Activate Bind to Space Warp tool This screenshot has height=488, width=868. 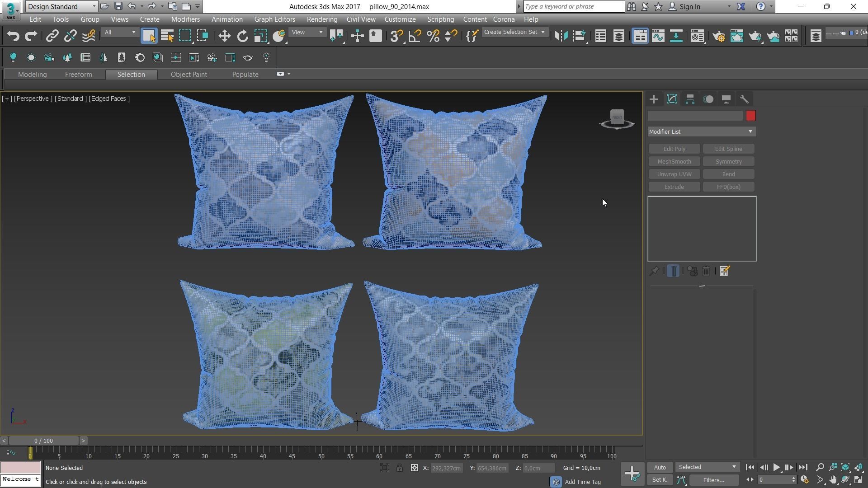89,36
